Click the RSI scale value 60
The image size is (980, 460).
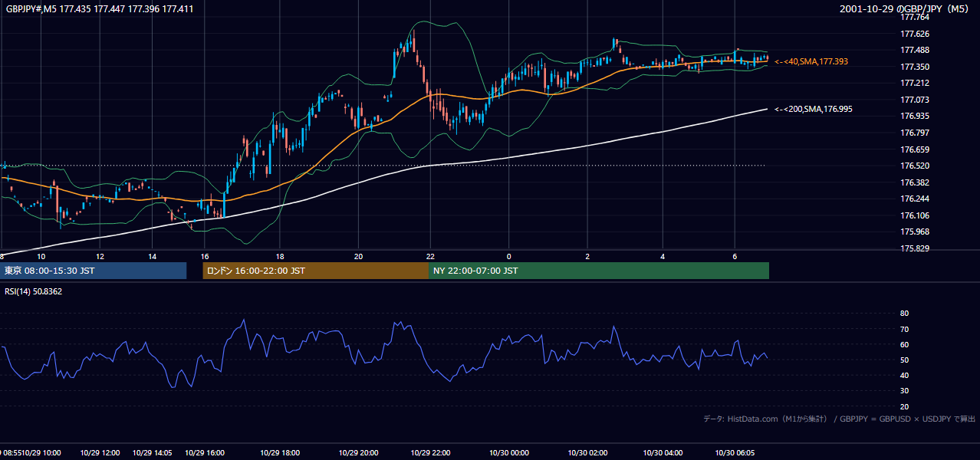[x=904, y=344]
